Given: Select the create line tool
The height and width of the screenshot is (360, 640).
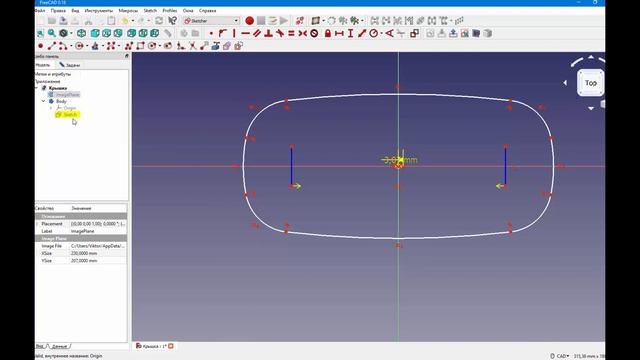Looking at the screenshot, I should [52, 46].
